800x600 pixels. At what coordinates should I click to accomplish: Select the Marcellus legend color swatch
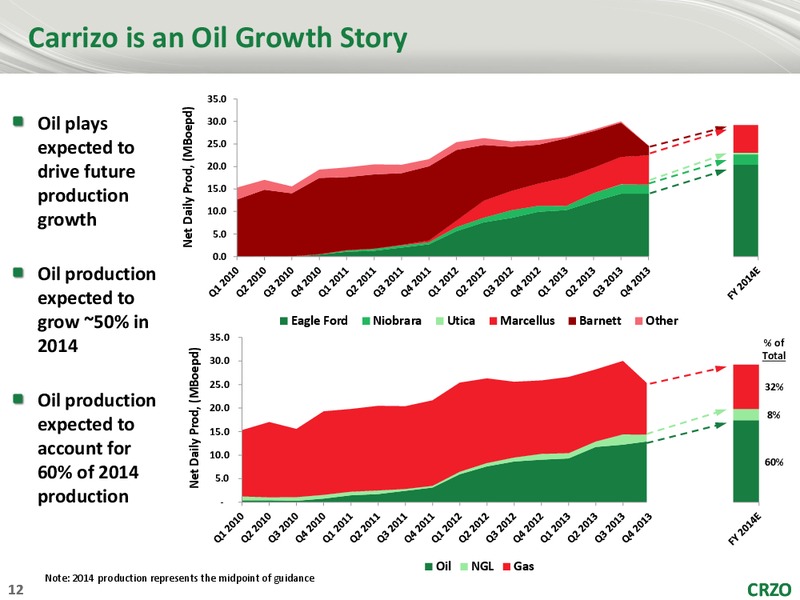(493, 321)
